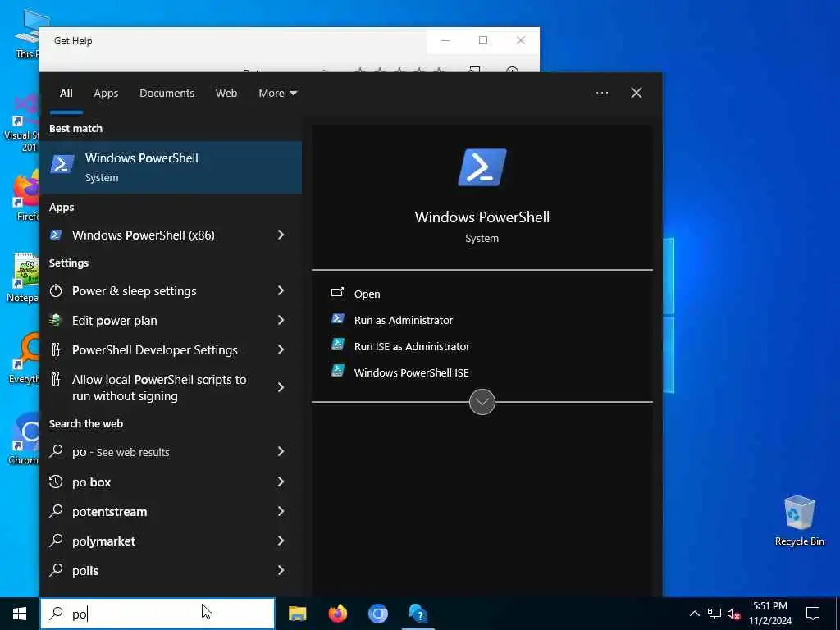The width and height of the screenshot is (840, 630).
Task: Click Run as Administrator action
Action: pyautogui.click(x=404, y=321)
